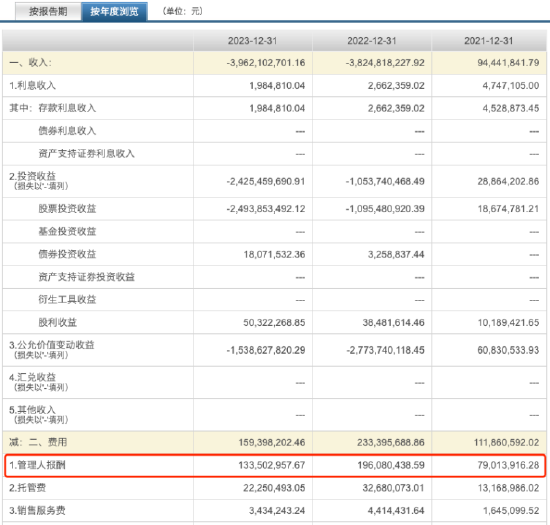Click sales service fee 4,414,431.64
The width and height of the screenshot is (550, 525).
point(396,510)
